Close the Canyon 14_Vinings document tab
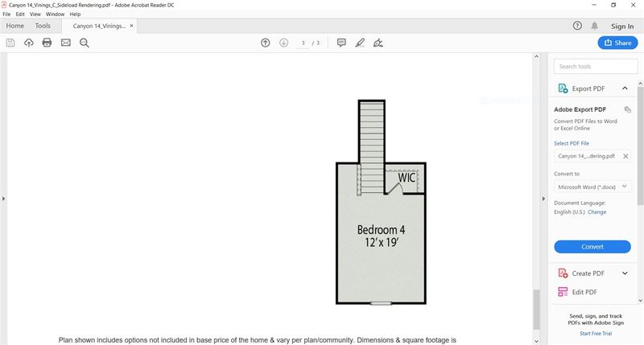644x345 pixels. tap(131, 26)
